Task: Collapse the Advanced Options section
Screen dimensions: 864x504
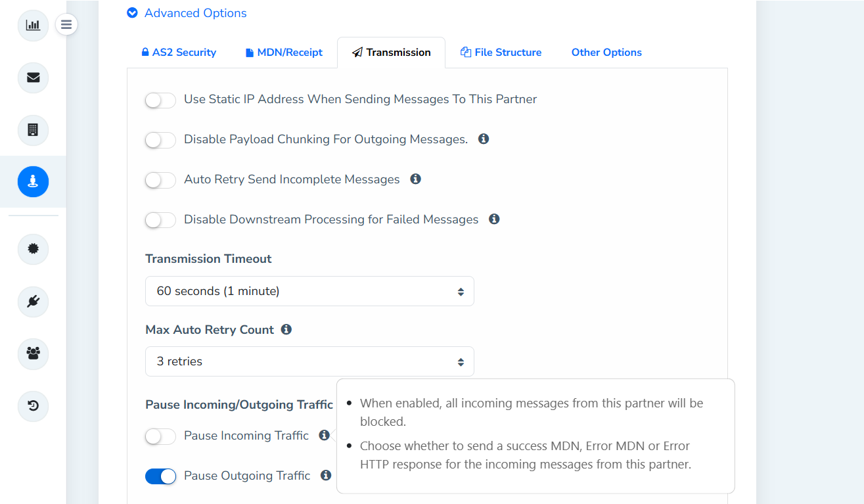Action: [x=187, y=13]
